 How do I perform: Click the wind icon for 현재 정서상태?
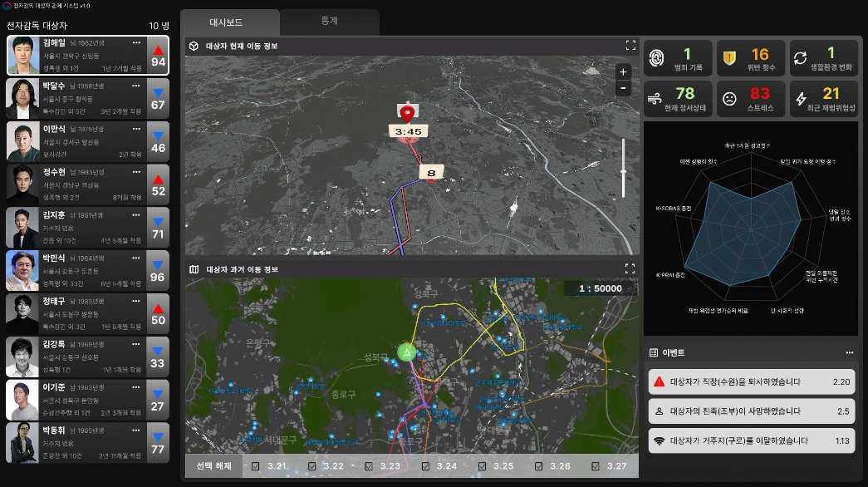click(656, 98)
